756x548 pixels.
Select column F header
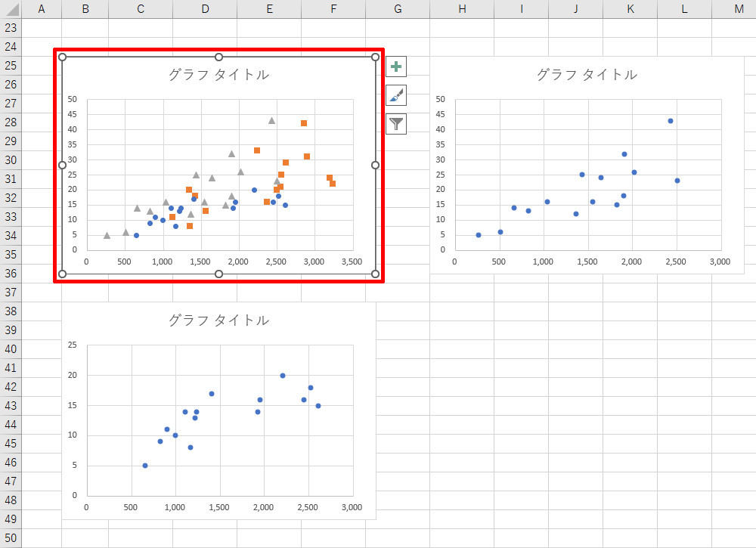pos(333,8)
